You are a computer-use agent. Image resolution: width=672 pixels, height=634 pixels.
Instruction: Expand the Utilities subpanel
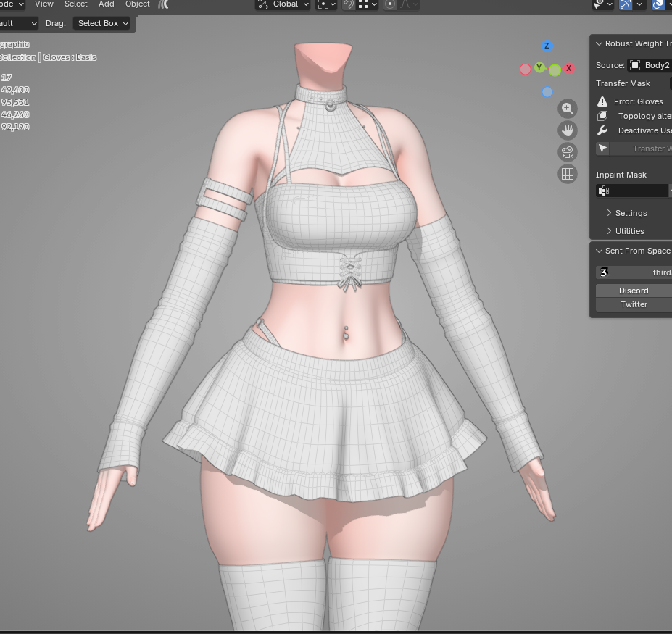pos(631,231)
